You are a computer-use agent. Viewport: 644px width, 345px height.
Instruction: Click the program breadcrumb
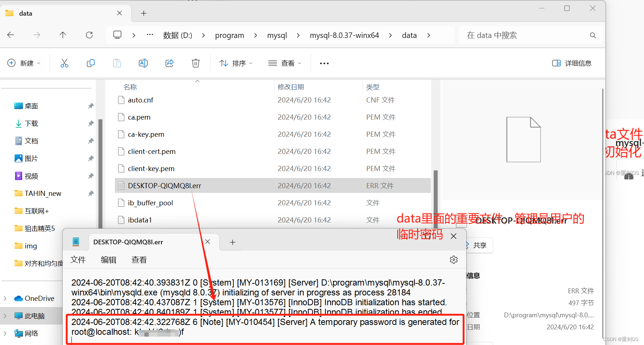click(230, 35)
